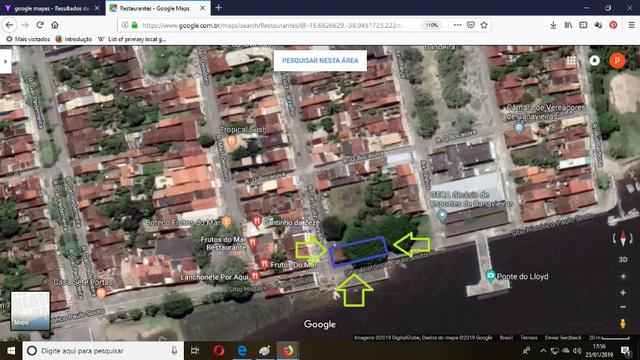This screenshot has height=360, width=640.
Task: Click the green padlock security icon
Action: point(134,25)
